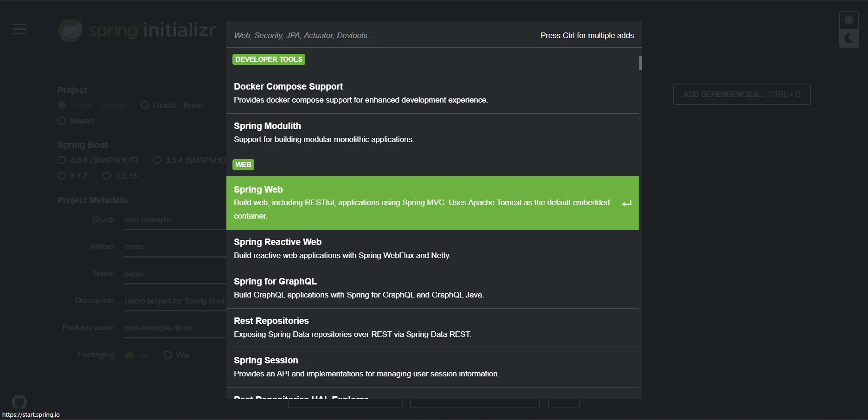Click the WEB category label
868x420 pixels.
click(x=243, y=165)
